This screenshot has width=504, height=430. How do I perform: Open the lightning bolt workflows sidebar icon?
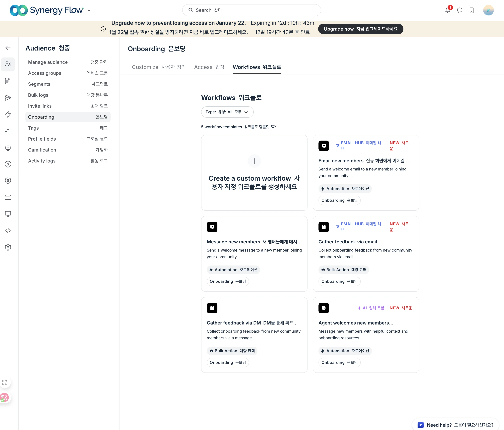click(8, 114)
